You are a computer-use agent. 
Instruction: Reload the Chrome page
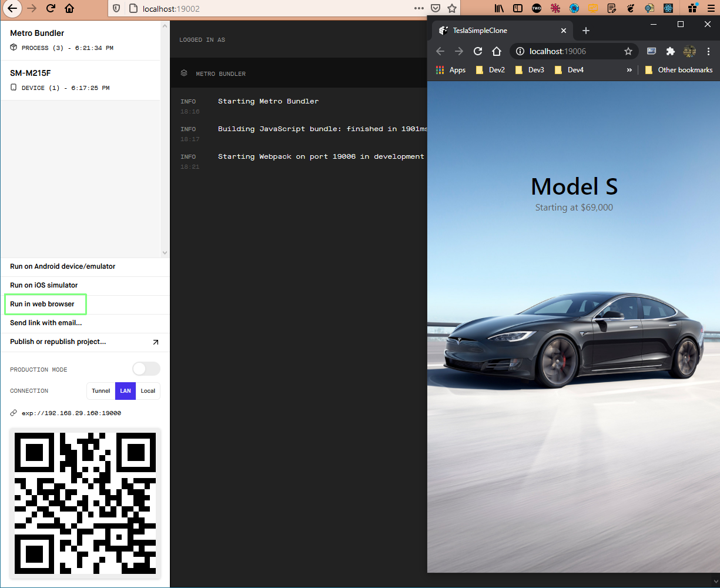(x=478, y=51)
